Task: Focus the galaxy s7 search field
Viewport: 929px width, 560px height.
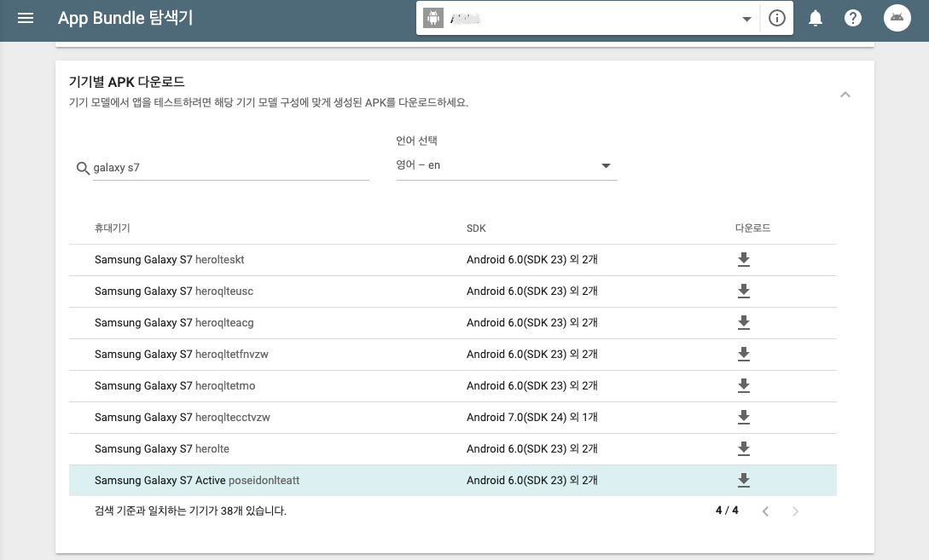Action: point(231,168)
